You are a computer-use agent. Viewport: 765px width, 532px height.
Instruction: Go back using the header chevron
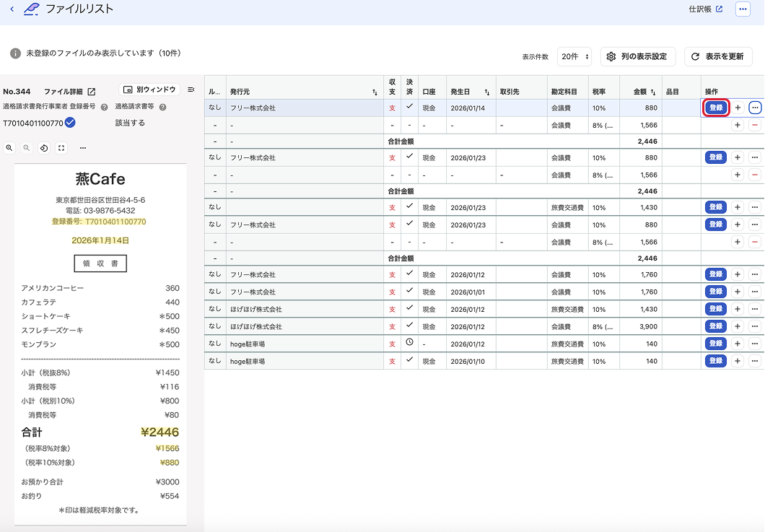pos(12,9)
